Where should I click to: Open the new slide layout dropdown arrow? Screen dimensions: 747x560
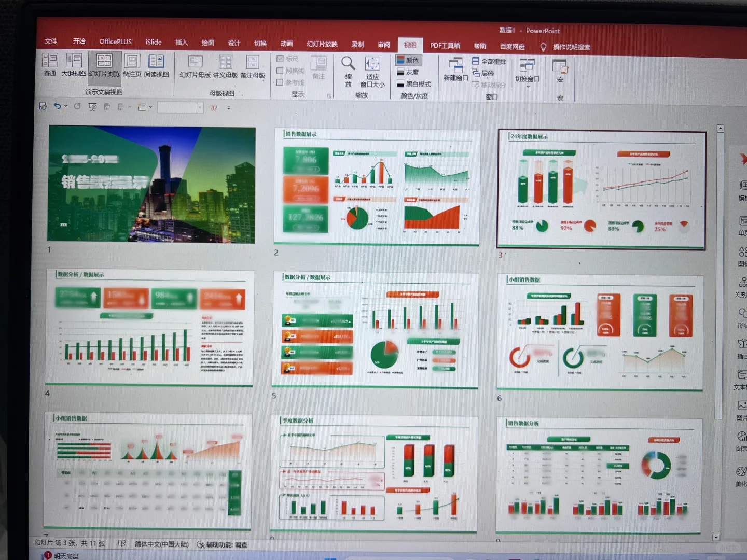150,107
